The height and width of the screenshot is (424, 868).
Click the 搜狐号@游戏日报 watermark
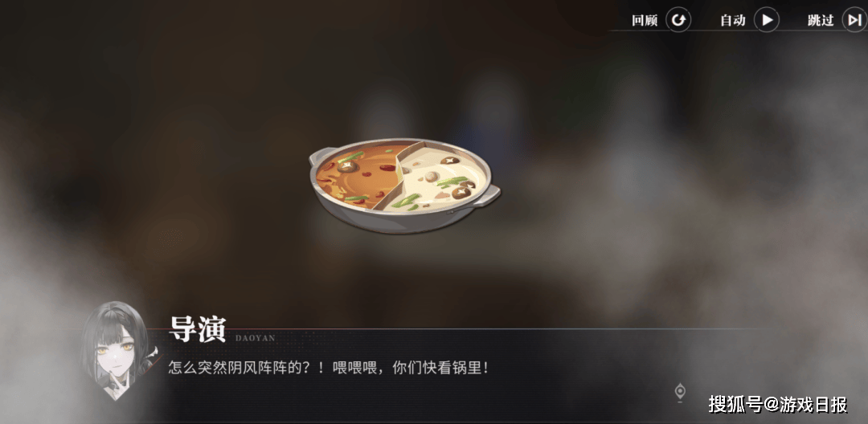(x=778, y=404)
